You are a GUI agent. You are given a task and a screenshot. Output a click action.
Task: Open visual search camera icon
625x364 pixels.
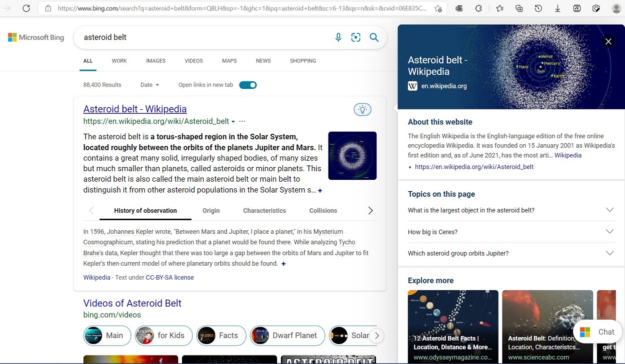(356, 37)
